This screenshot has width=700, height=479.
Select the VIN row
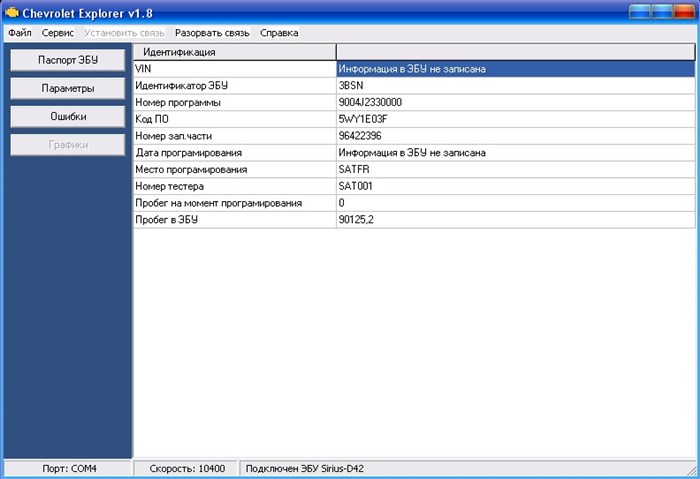click(414, 69)
